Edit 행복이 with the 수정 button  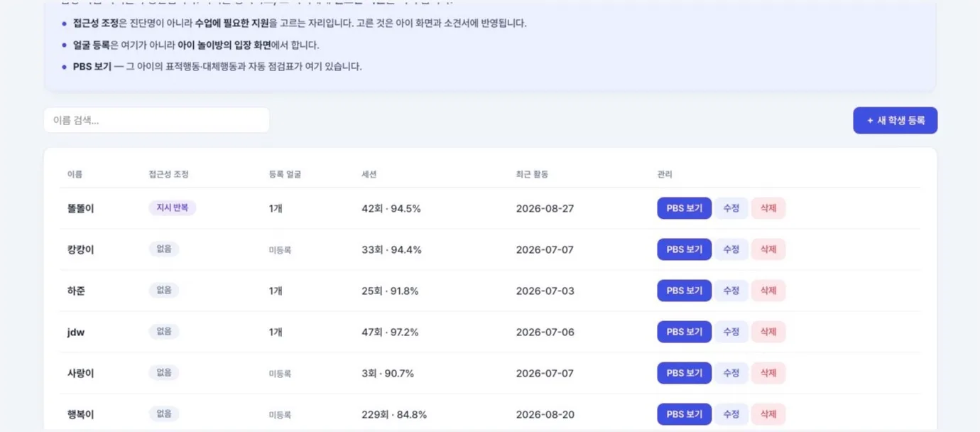pos(731,414)
